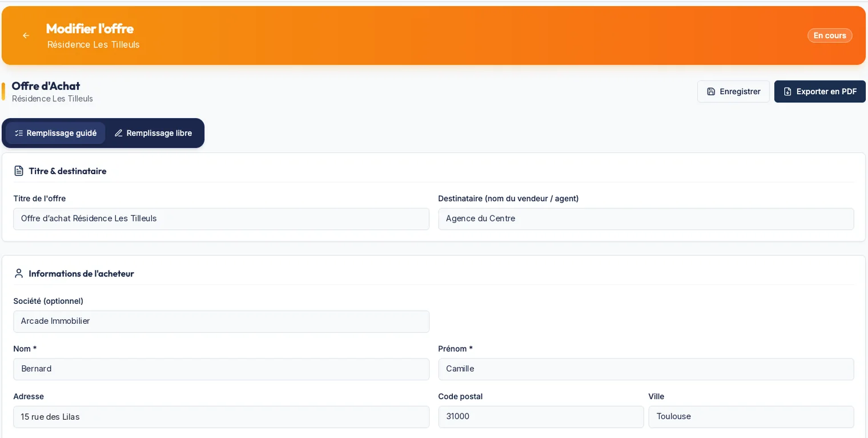Edit the Ville field containing Toulouse
868x438 pixels.
click(751, 417)
